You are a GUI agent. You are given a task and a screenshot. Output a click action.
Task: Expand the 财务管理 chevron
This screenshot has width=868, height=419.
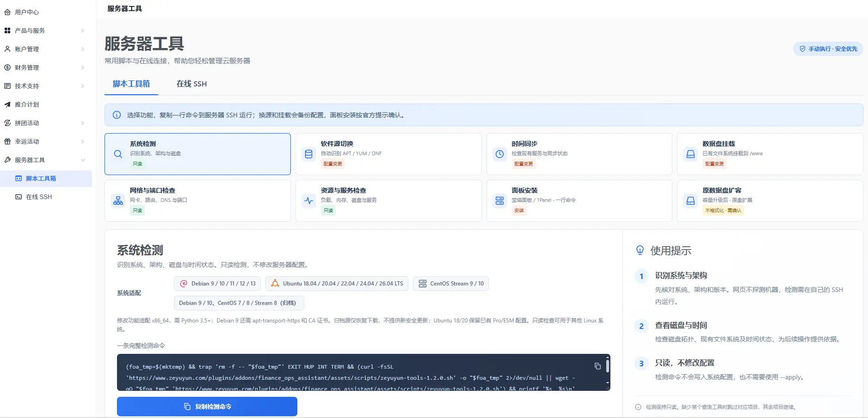[x=83, y=67]
